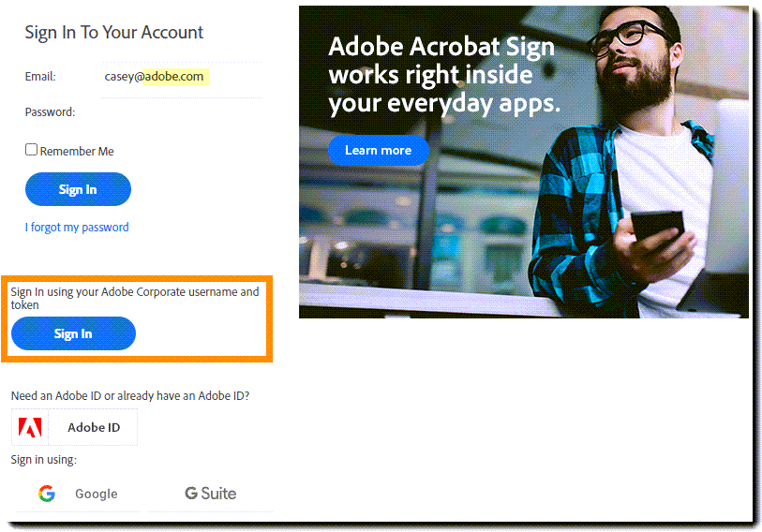The width and height of the screenshot is (762, 532).
Task: Select the Google sign-in label
Action: 97,494
